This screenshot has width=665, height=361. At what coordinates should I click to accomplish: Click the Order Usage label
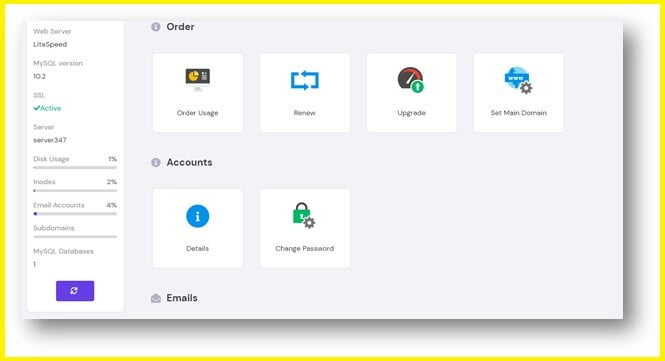pyautogui.click(x=198, y=113)
